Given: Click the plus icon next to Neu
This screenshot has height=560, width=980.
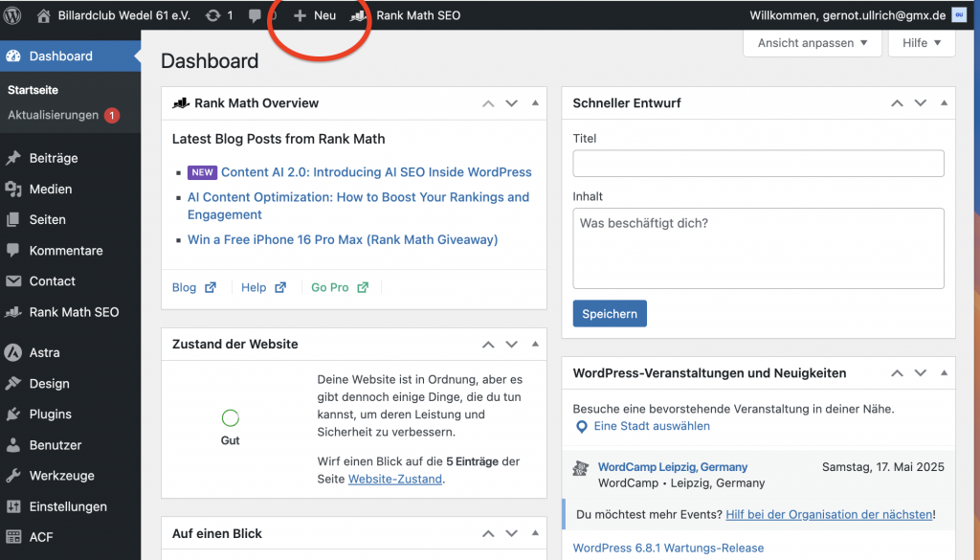Looking at the screenshot, I should pos(300,15).
